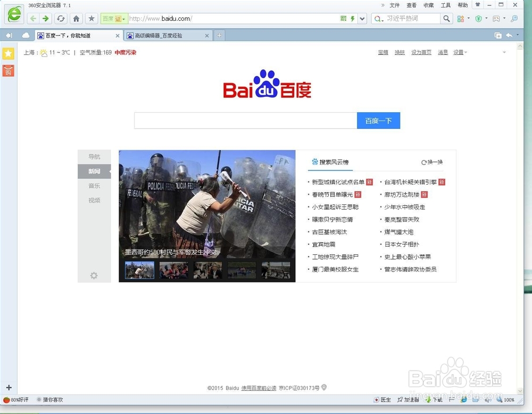Click the 使用百度前必读 footer link

click(259, 388)
